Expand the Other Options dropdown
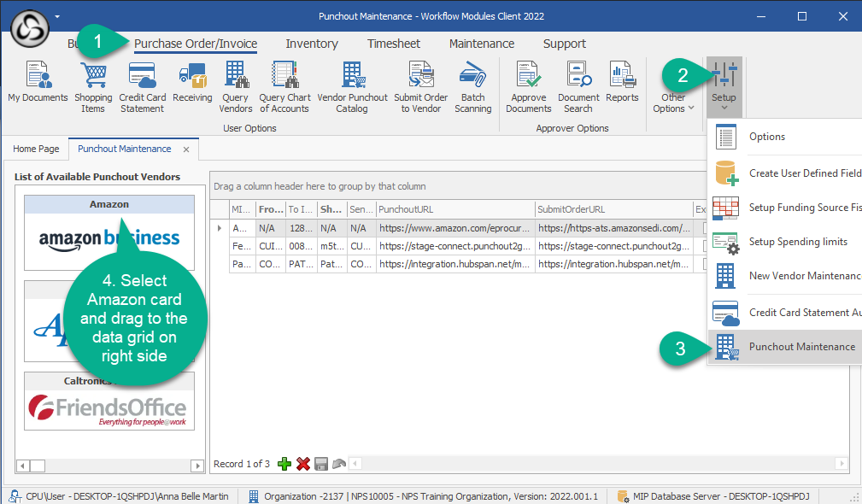This screenshot has width=862, height=504. (673, 103)
